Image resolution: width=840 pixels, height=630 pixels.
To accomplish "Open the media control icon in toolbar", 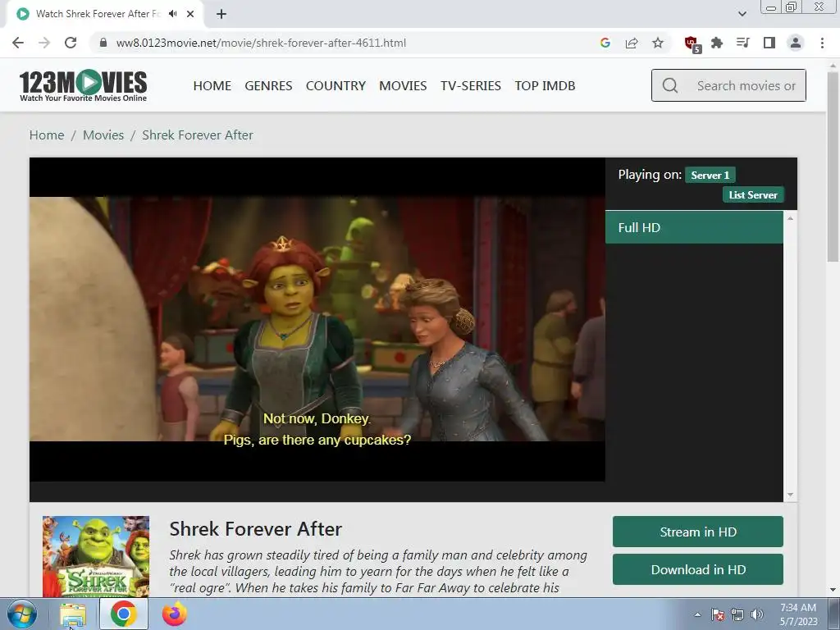I will 743,43.
